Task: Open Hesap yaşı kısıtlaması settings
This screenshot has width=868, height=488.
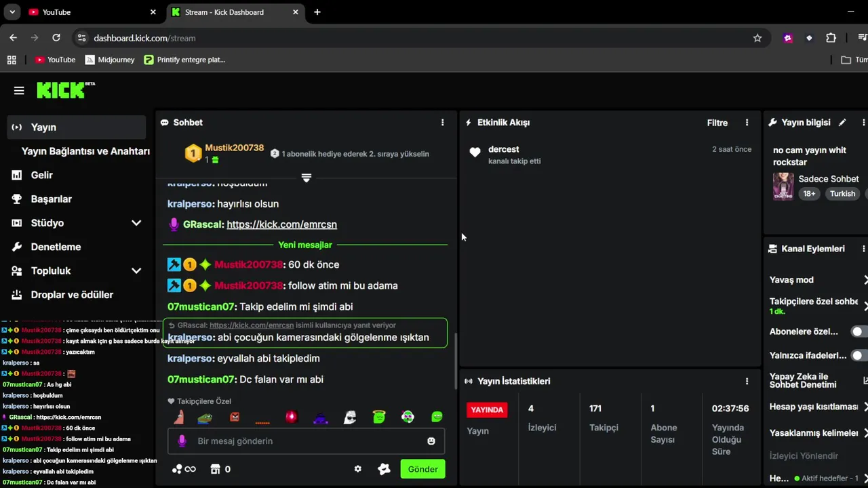Action: point(818,407)
